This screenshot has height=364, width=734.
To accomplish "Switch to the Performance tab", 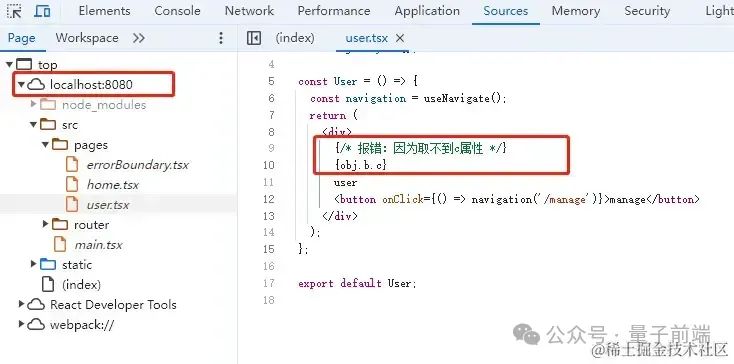I will [334, 11].
